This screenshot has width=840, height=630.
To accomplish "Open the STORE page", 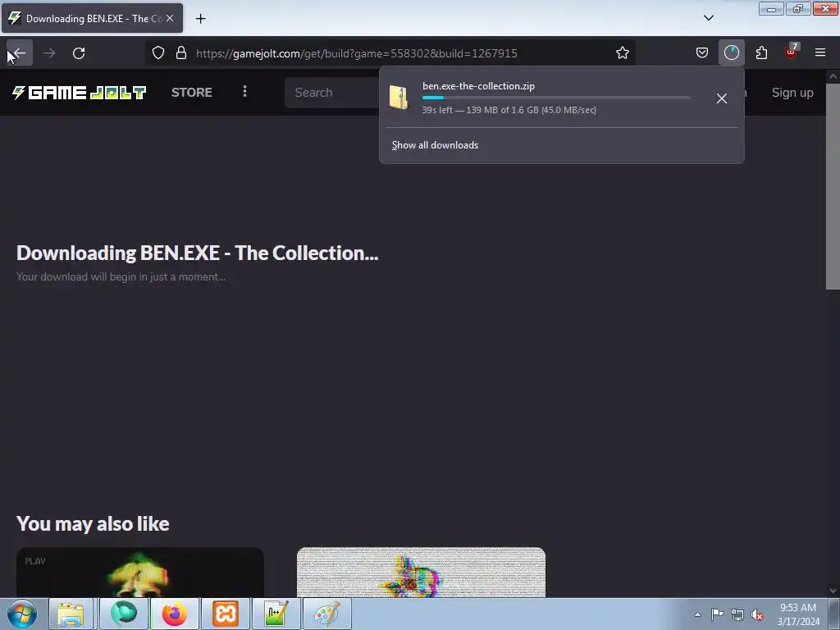I will pos(192,92).
